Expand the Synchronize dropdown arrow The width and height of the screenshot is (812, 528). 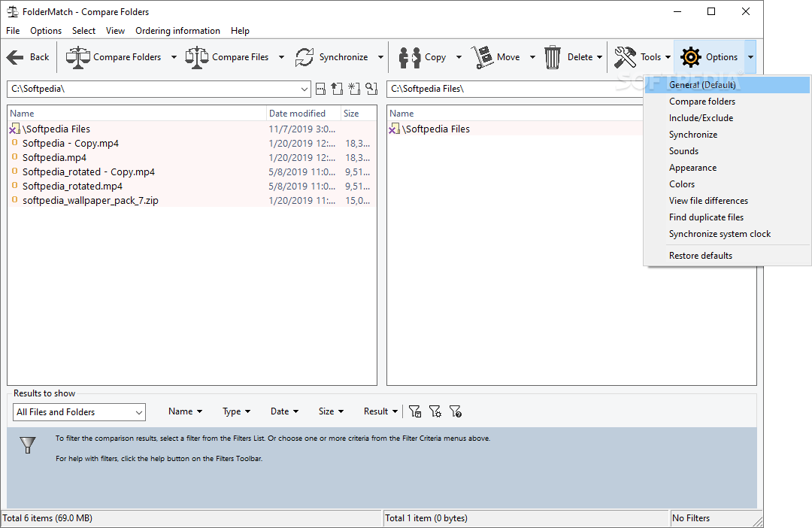(x=380, y=57)
